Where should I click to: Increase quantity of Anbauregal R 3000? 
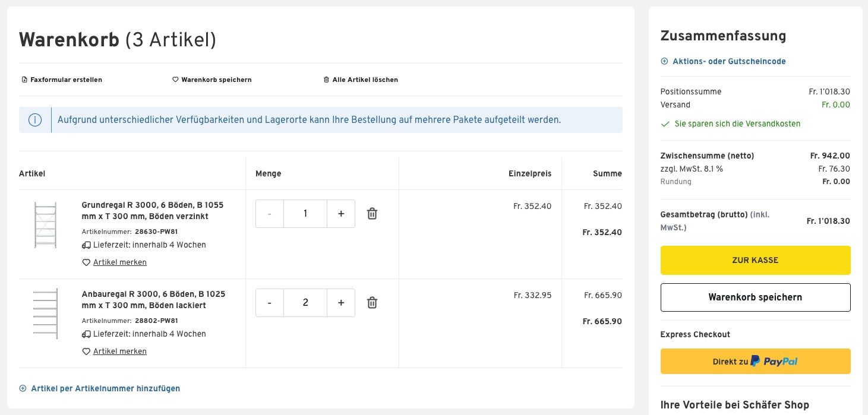point(341,303)
